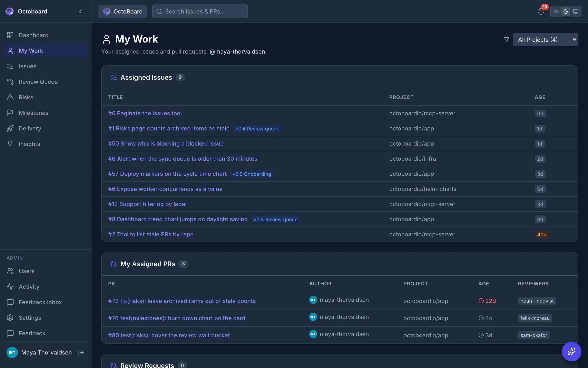Open PR #80 test(risks) review wait bucket
This screenshot has width=588, height=368.
[x=169, y=335]
